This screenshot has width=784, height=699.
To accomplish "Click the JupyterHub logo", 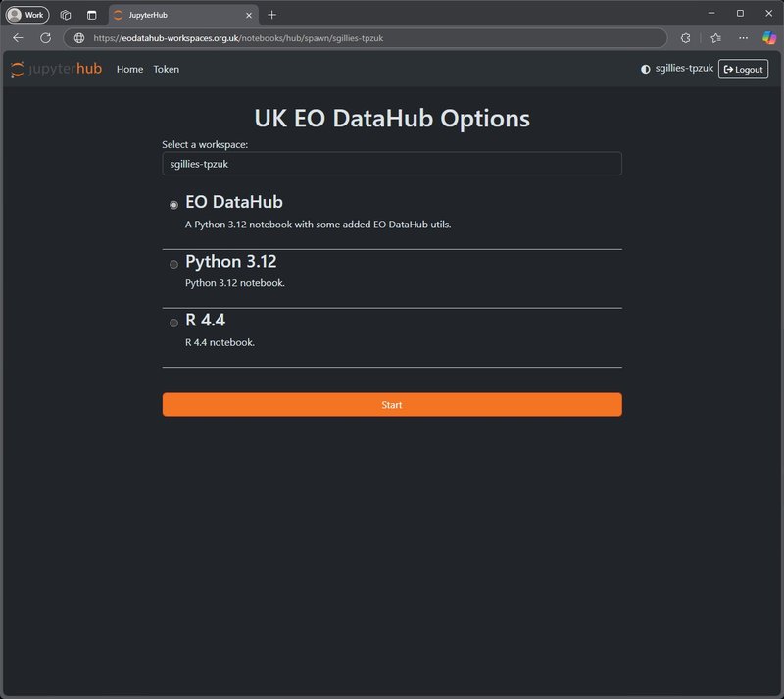I will click(x=56, y=69).
